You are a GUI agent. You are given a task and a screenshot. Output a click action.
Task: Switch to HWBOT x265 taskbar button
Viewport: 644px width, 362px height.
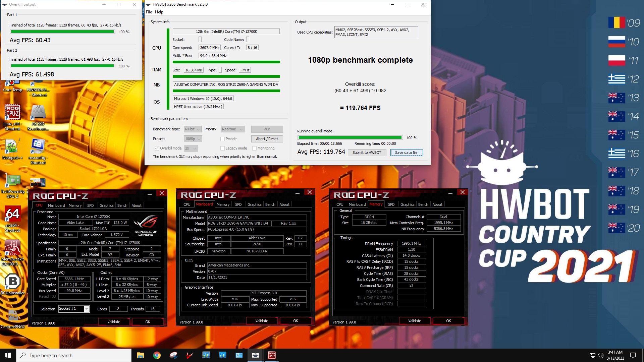[x=256, y=355]
